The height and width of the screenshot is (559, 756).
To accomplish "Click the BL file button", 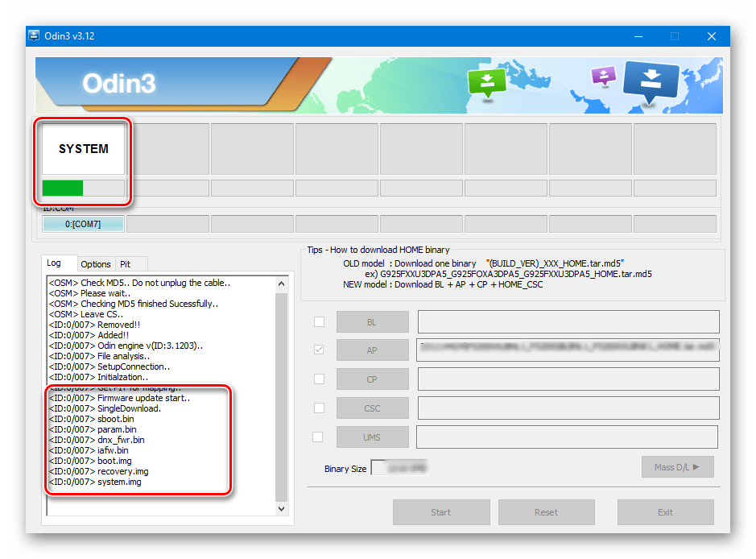I will (372, 322).
